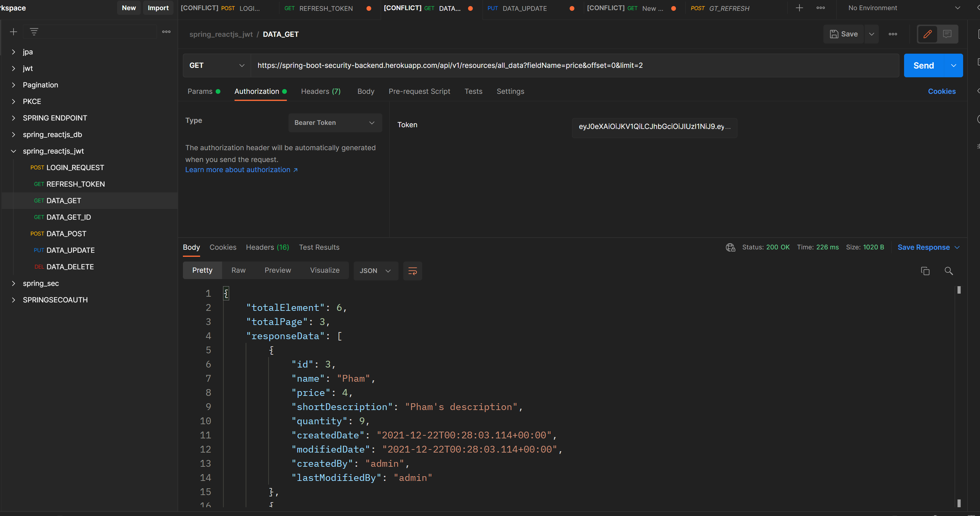980x516 pixels.
Task: Open the response Headers (16) tab
Action: click(268, 248)
